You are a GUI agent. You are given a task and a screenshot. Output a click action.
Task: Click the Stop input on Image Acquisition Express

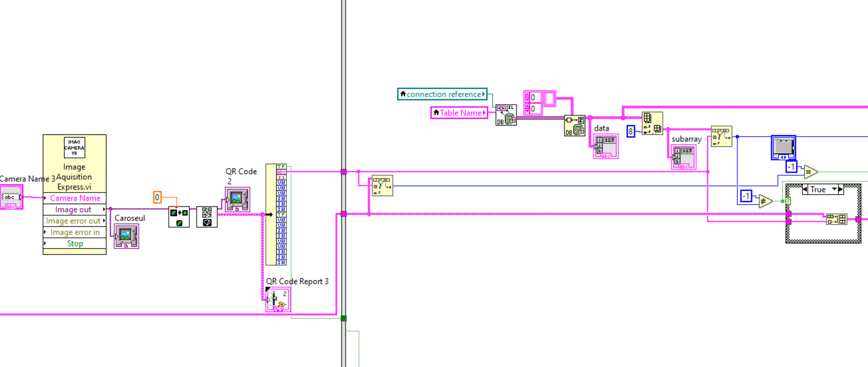[x=75, y=243]
